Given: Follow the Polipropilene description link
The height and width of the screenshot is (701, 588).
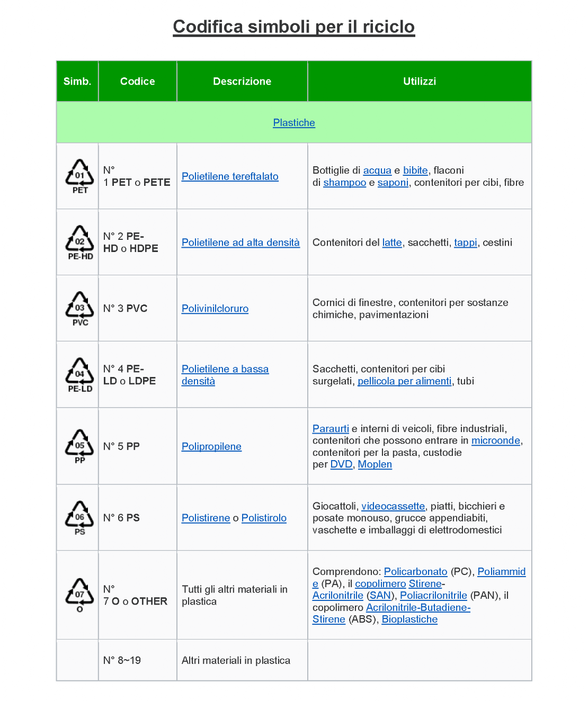Looking at the screenshot, I should click(x=211, y=446).
